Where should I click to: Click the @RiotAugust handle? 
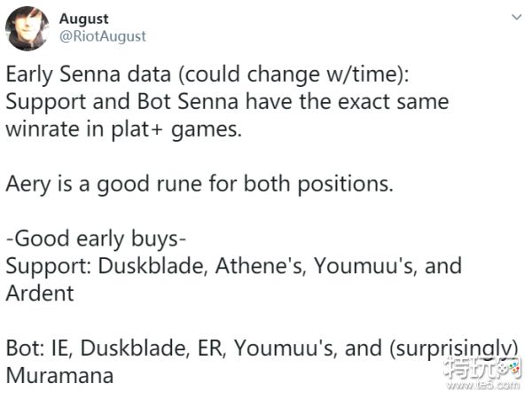pos(103,36)
